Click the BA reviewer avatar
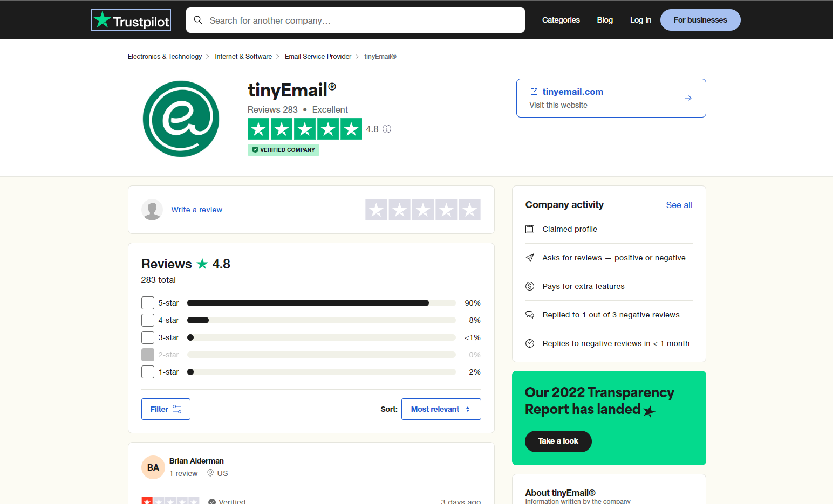The image size is (833, 504). (153, 467)
